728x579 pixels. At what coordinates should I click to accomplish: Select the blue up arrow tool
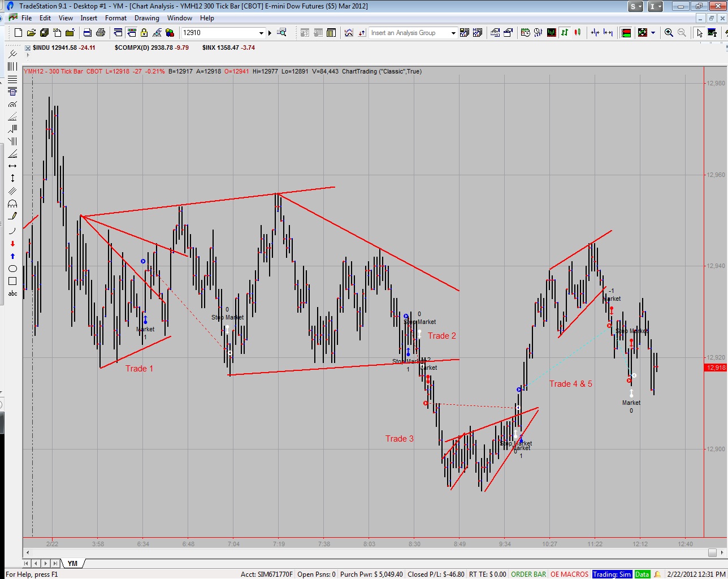click(12, 256)
